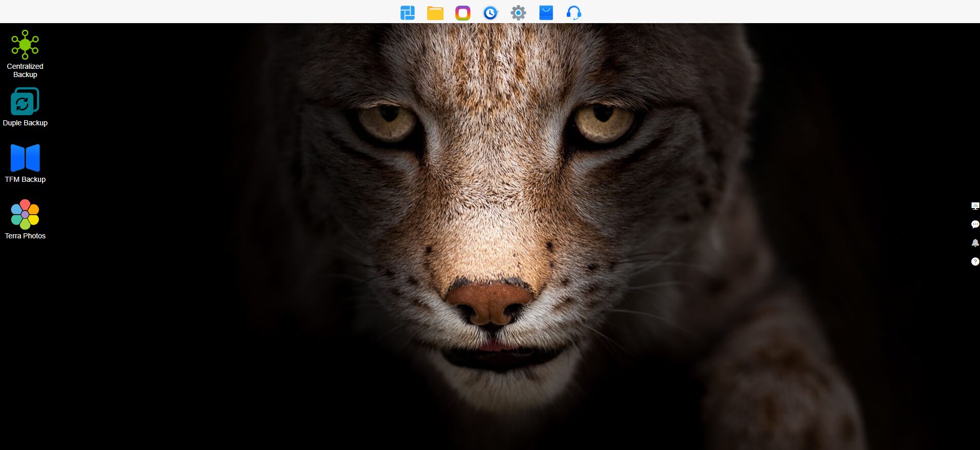Open the blue clock backup icon
Image resolution: width=980 pixels, height=450 pixels.
coord(490,12)
